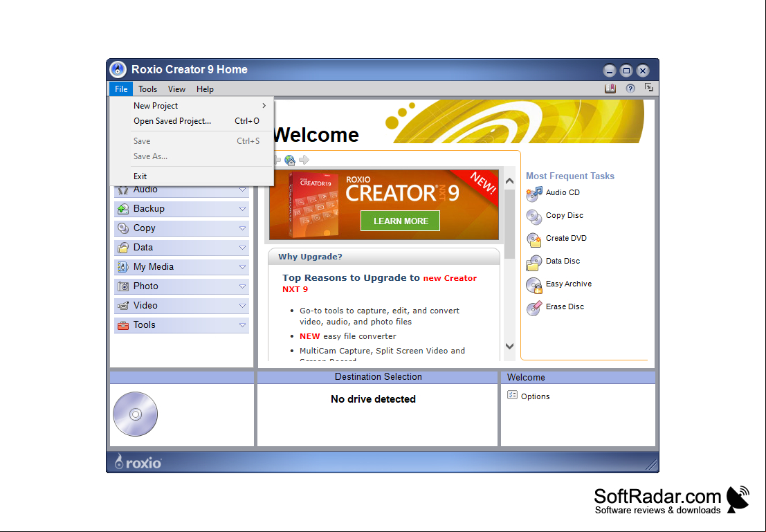Click the scroll down arrow in upgrade pane
This screenshot has height=532, width=766.
pyautogui.click(x=509, y=346)
